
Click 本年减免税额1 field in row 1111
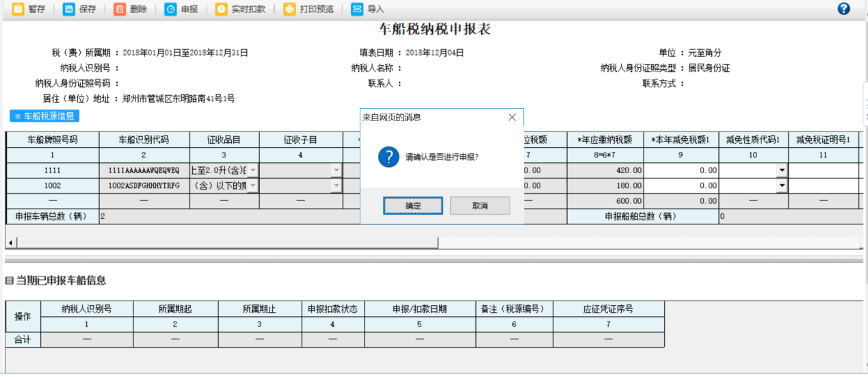(x=681, y=170)
